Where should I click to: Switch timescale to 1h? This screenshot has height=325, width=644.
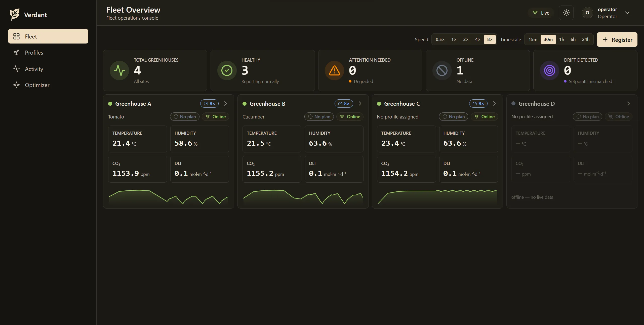tap(561, 39)
